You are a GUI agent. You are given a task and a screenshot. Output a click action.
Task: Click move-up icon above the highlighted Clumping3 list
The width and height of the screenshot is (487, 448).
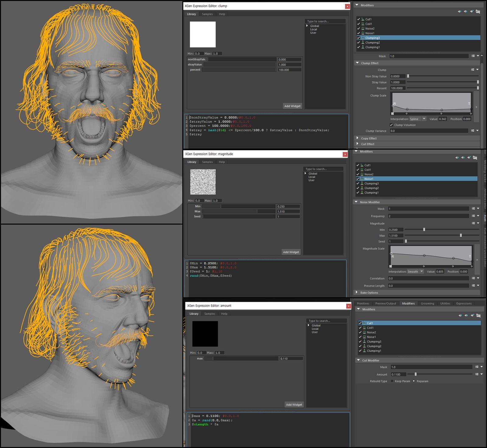click(459, 12)
